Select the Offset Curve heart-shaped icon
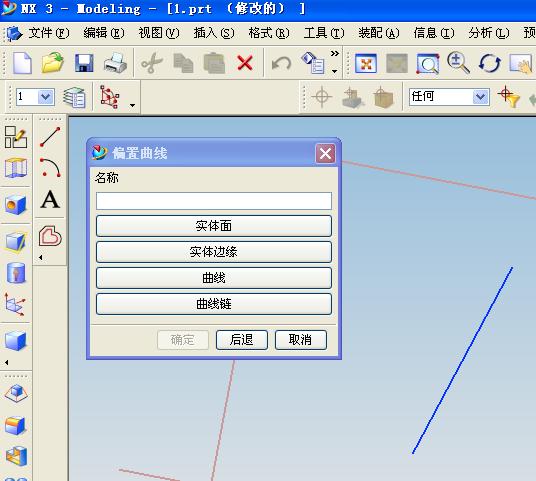 50,236
